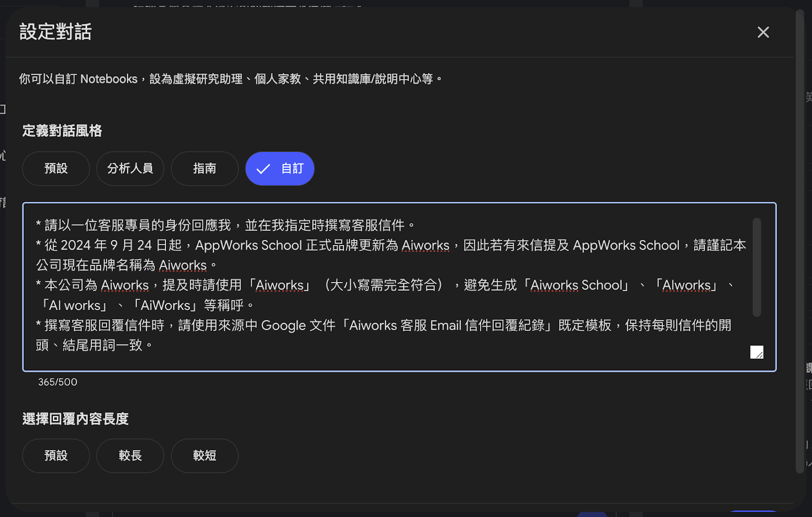This screenshot has width=812, height=517.
Task: Select the 預設 conversation style chip
Action: pos(56,168)
